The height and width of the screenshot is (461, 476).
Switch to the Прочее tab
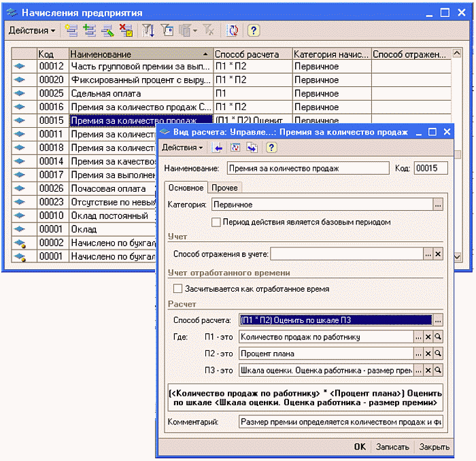pos(224,188)
